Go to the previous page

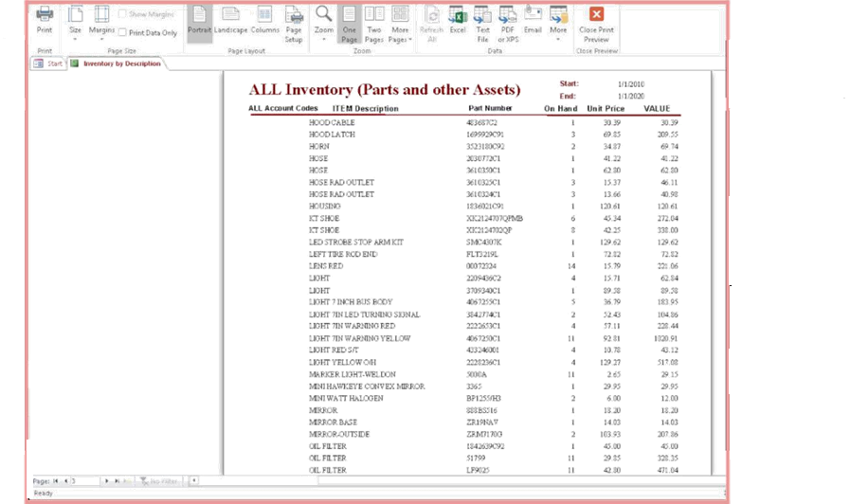click(x=65, y=480)
